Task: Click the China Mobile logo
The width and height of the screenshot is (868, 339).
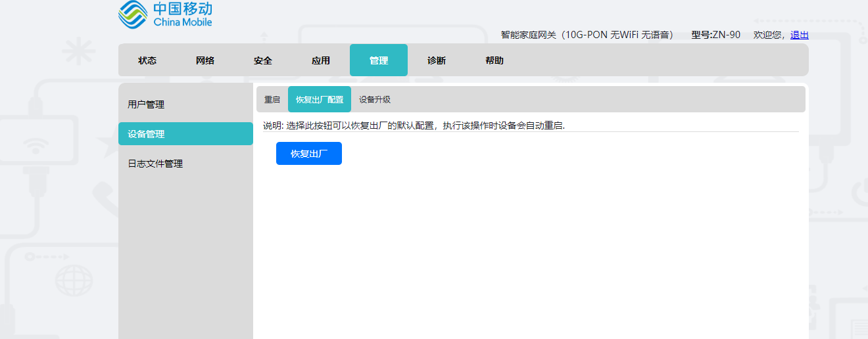Action: click(x=166, y=14)
